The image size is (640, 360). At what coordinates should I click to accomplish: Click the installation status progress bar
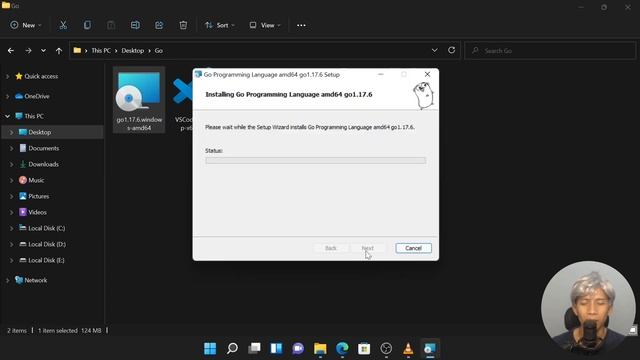[316, 160]
